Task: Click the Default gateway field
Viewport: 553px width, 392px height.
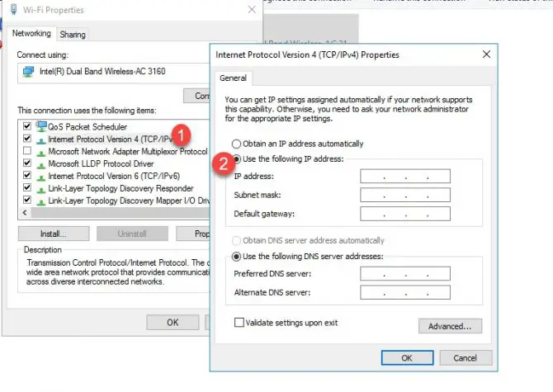Action: pos(405,214)
